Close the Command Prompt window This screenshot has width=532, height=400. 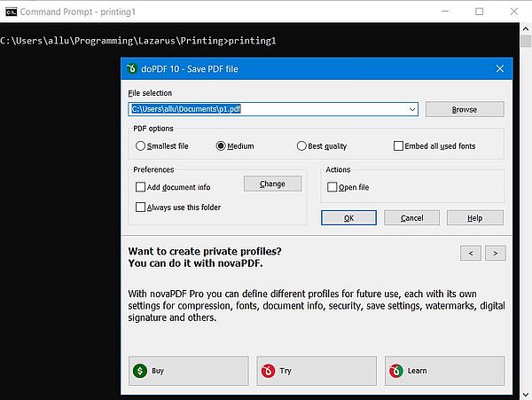click(x=514, y=12)
